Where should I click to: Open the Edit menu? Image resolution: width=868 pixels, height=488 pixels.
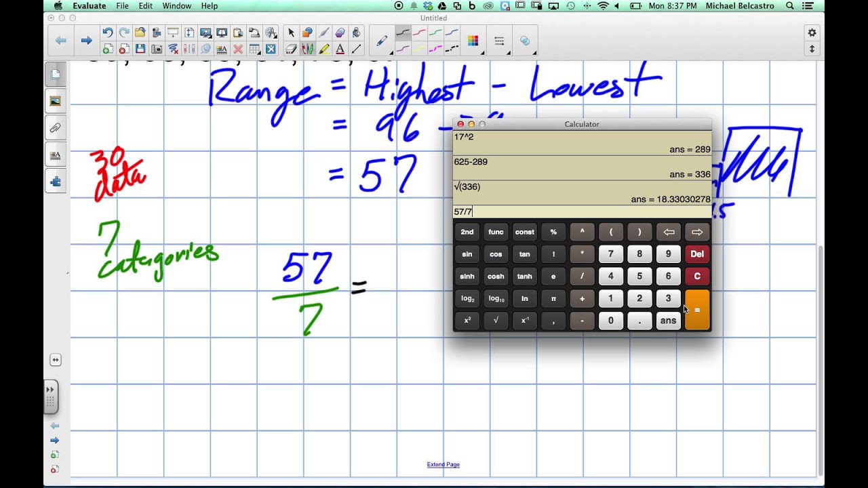point(146,5)
